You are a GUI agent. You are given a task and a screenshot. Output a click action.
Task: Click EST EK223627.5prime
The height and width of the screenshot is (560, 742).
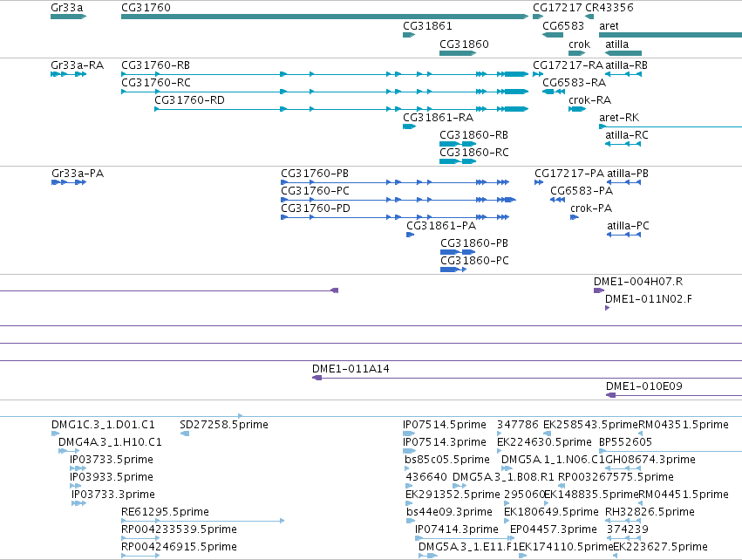coord(661,547)
